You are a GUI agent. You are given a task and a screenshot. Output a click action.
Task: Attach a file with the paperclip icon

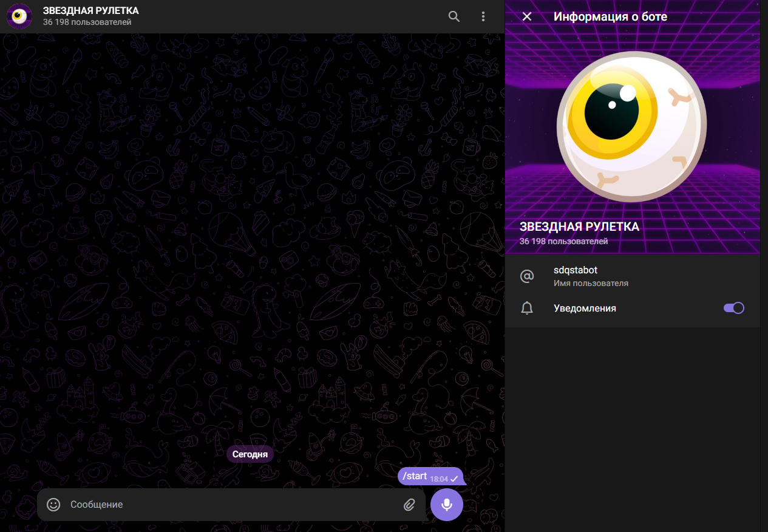point(409,505)
